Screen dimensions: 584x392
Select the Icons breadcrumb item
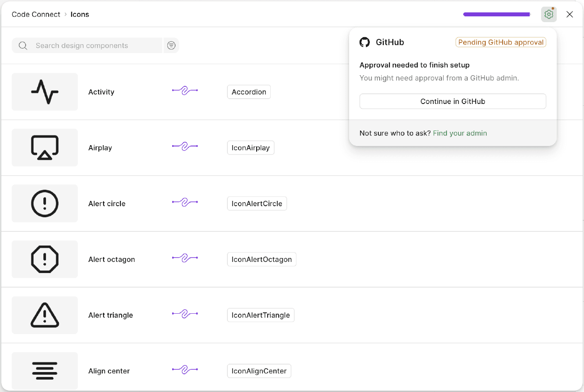(80, 14)
